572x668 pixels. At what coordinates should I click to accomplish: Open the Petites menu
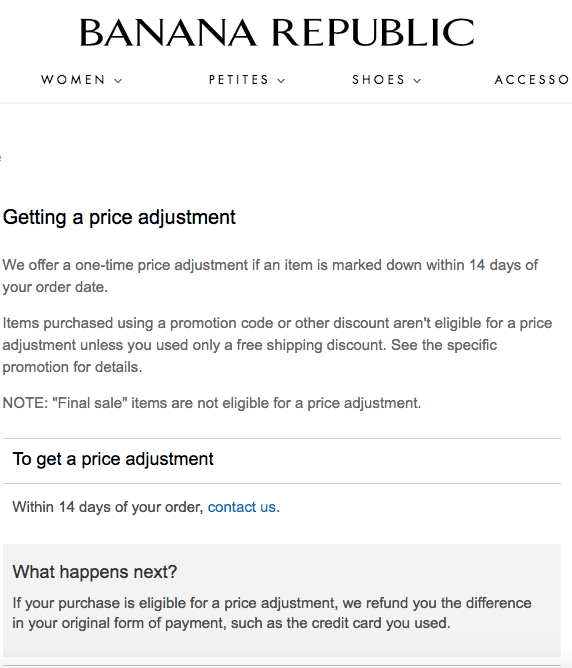point(239,80)
